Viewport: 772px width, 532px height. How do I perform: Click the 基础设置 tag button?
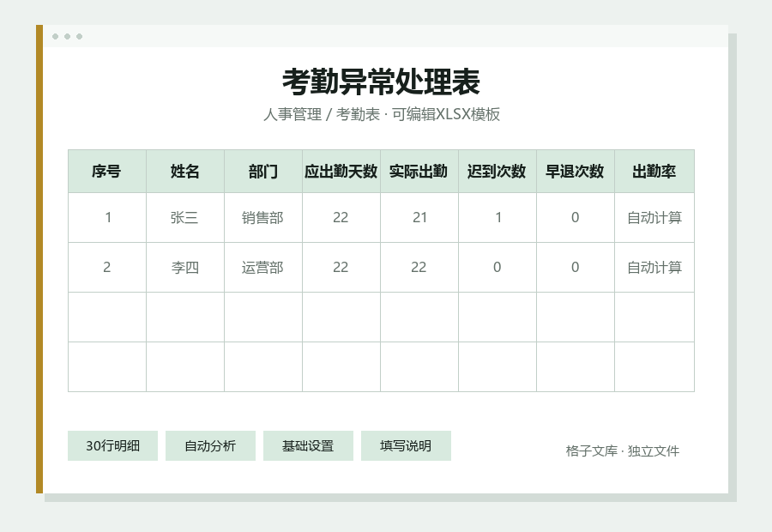point(308,446)
